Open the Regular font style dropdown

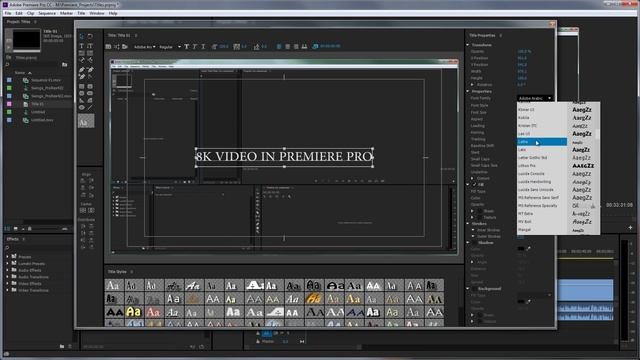(x=170, y=47)
